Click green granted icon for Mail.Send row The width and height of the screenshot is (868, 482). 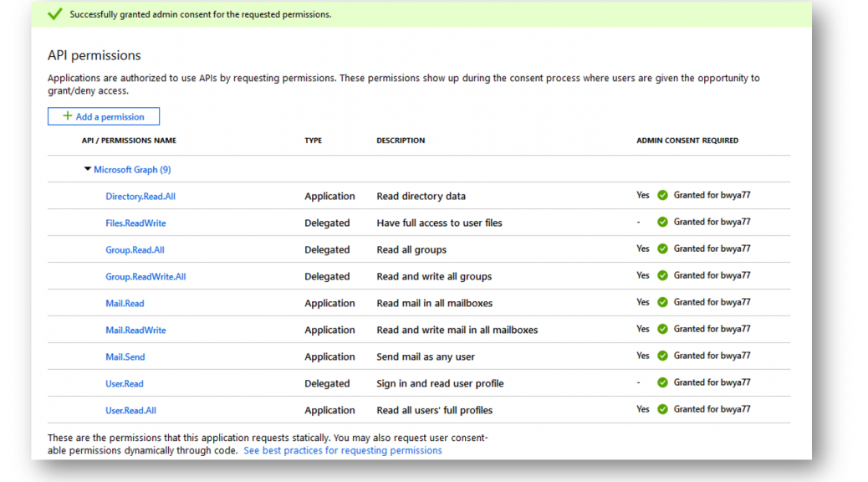click(x=662, y=356)
